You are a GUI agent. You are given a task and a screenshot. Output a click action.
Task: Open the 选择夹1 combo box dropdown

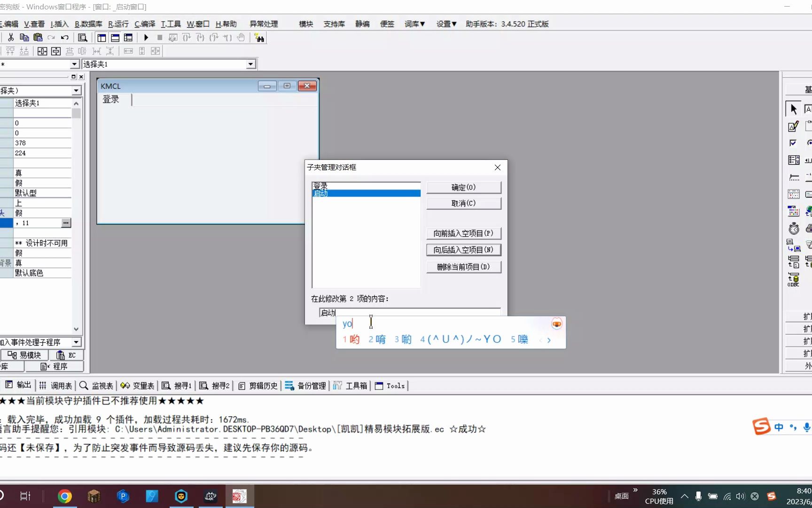[x=250, y=64]
